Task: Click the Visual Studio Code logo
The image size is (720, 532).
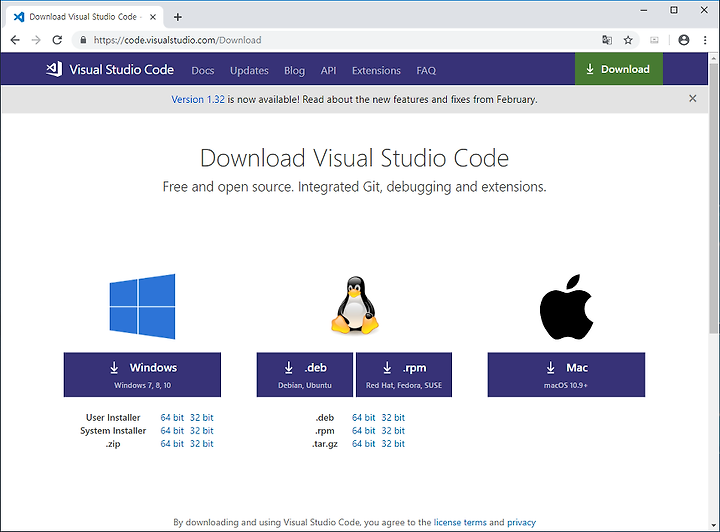Action: click(110, 69)
